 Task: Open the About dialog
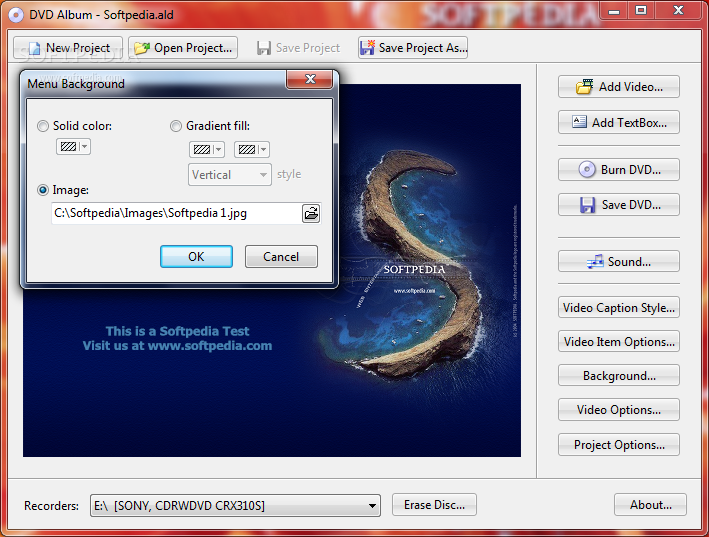[x=650, y=505]
